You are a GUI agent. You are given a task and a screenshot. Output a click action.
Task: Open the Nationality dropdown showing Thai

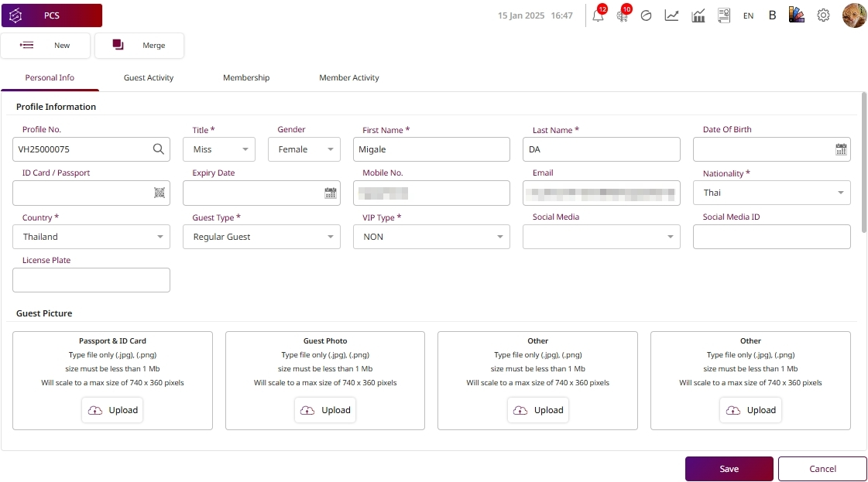tap(771, 193)
